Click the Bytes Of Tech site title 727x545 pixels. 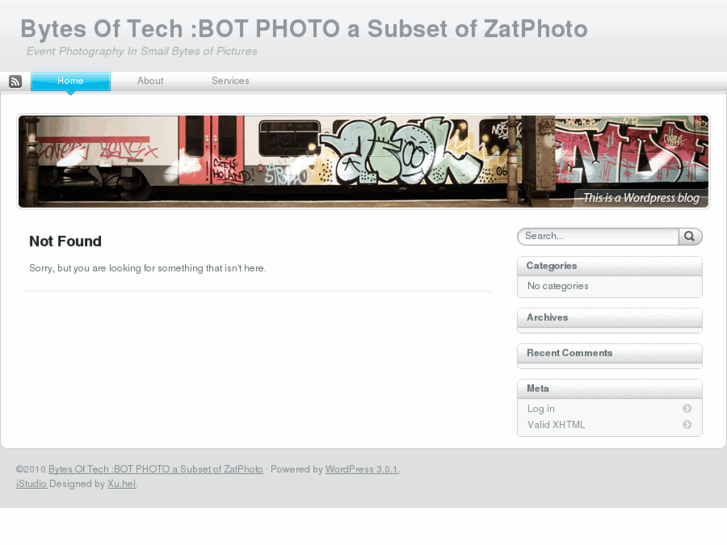pos(303,29)
